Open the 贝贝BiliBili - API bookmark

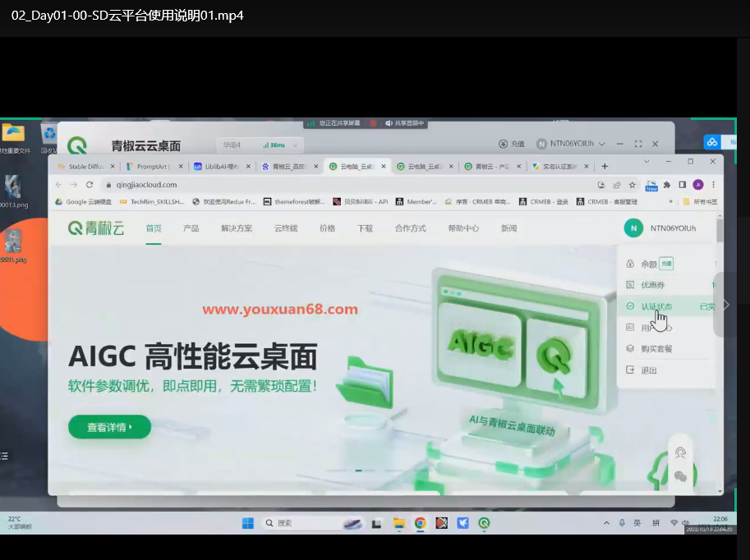361,202
